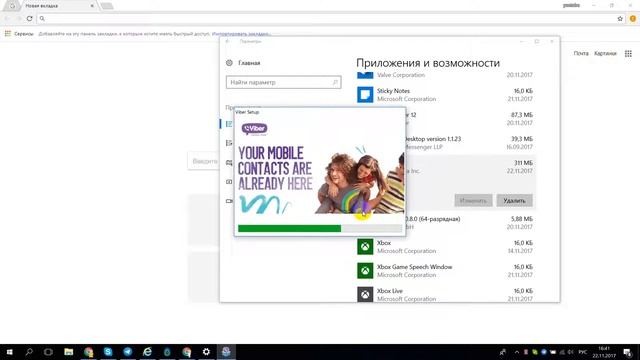Click the Viber Setup green progress bar
The width and height of the screenshot is (640, 360).
coord(289,228)
